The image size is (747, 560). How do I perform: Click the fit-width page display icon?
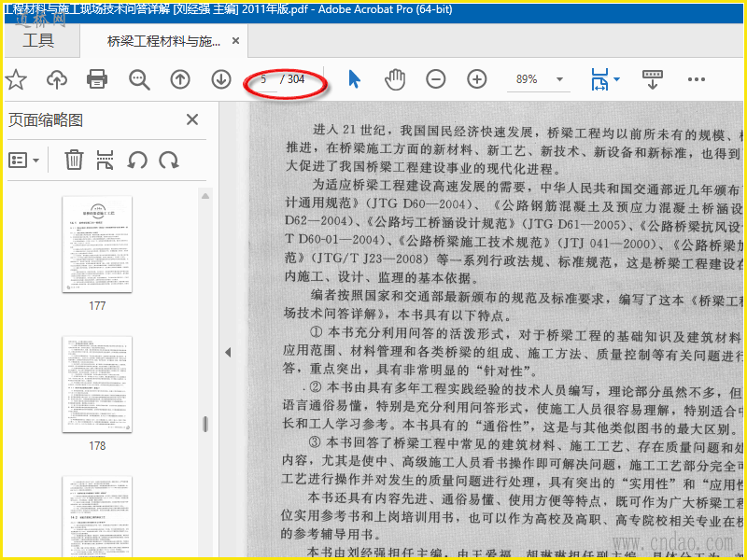point(599,79)
